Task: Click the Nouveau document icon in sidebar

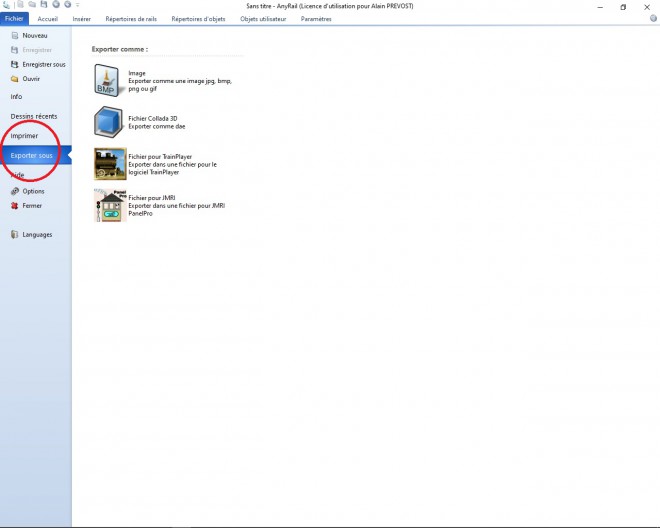Action: pos(15,35)
